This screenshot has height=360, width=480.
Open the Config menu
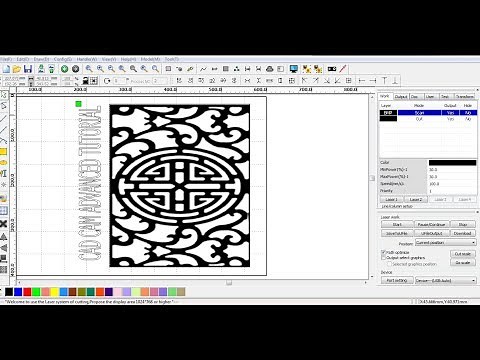tap(63, 59)
